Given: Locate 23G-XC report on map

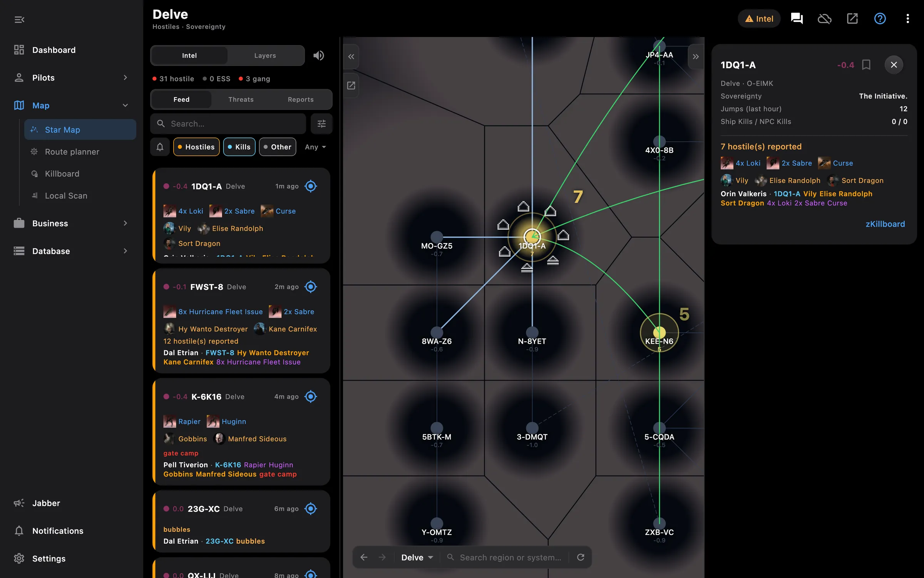Looking at the screenshot, I should tap(311, 509).
